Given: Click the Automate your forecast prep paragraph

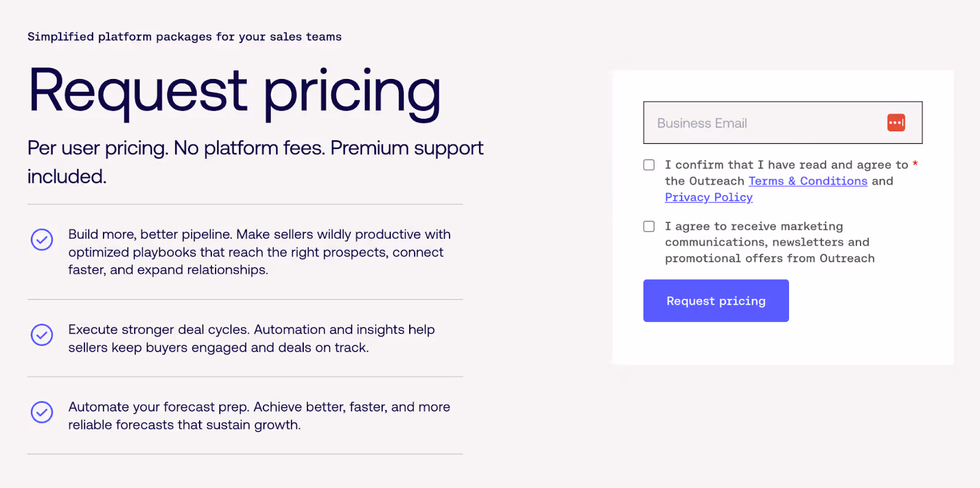Looking at the screenshot, I should (x=259, y=416).
